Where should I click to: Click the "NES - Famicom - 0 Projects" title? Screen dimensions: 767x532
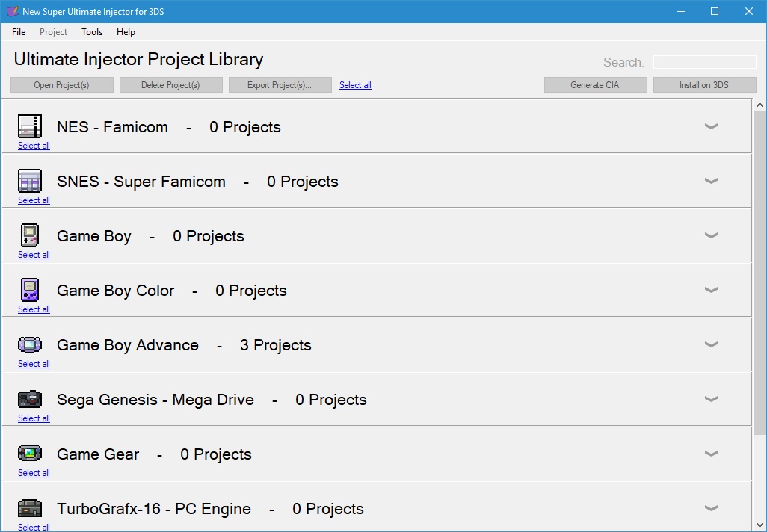point(169,126)
